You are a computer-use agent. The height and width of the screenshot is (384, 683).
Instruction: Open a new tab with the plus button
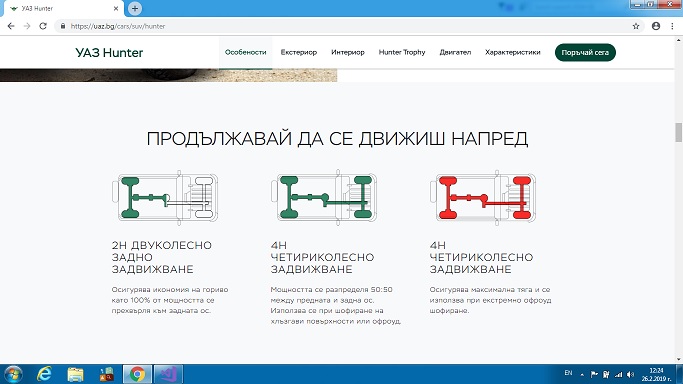(135, 8)
